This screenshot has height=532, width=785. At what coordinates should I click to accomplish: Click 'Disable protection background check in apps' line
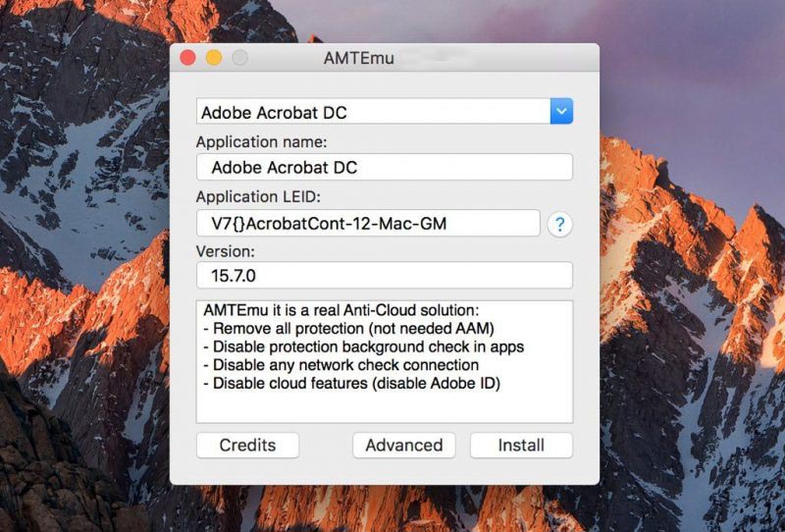point(363,346)
